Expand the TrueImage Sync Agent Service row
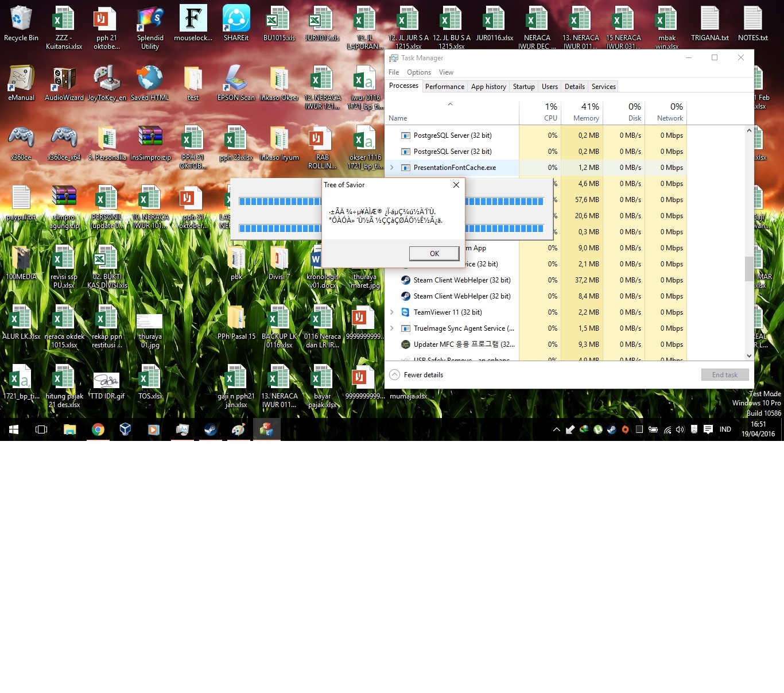This screenshot has width=784, height=693. click(x=392, y=328)
